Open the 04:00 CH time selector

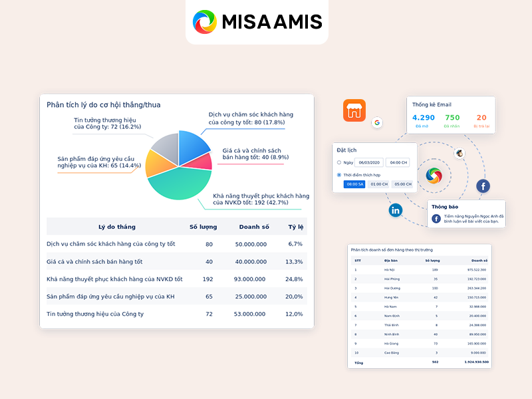point(398,162)
